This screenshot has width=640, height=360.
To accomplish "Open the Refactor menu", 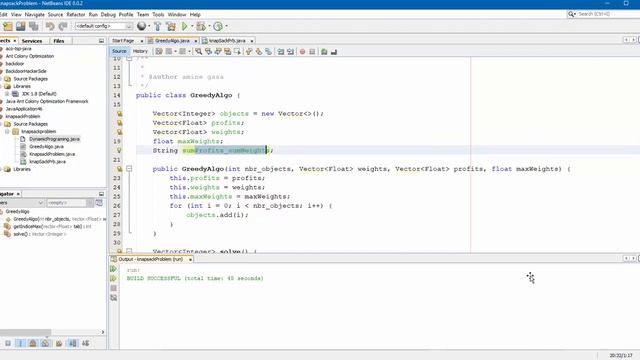I will coord(76,15).
